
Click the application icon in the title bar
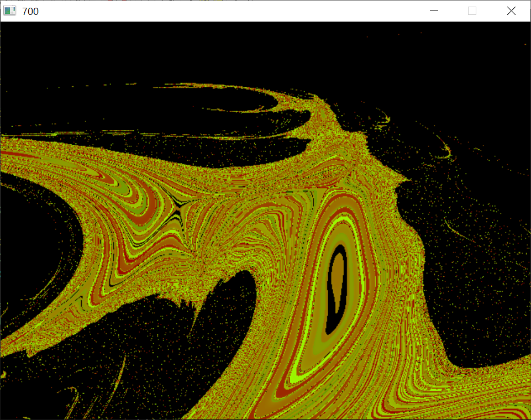pyautogui.click(x=9, y=11)
